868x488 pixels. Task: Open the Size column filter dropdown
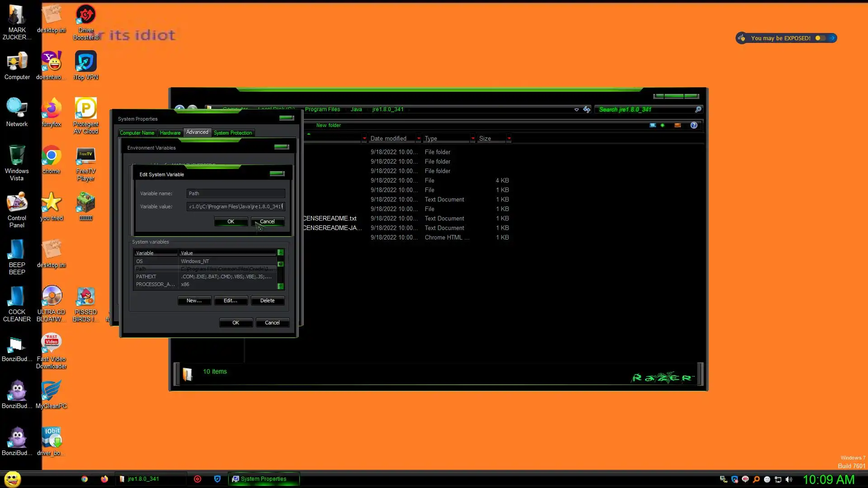(x=509, y=138)
